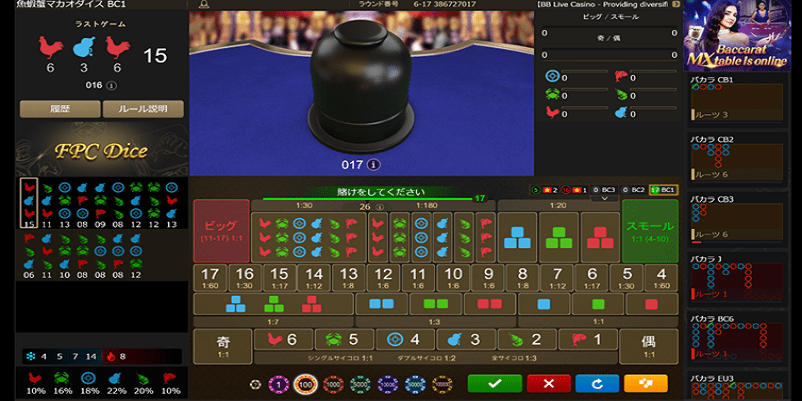Bet on two green blocks 1:3

coord(436,304)
